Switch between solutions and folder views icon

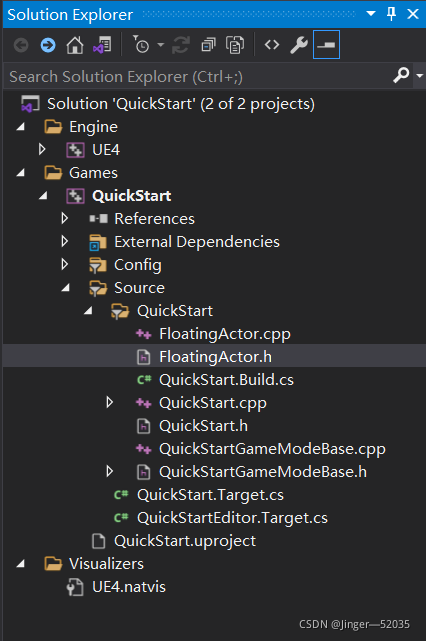(x=102, y=45)
